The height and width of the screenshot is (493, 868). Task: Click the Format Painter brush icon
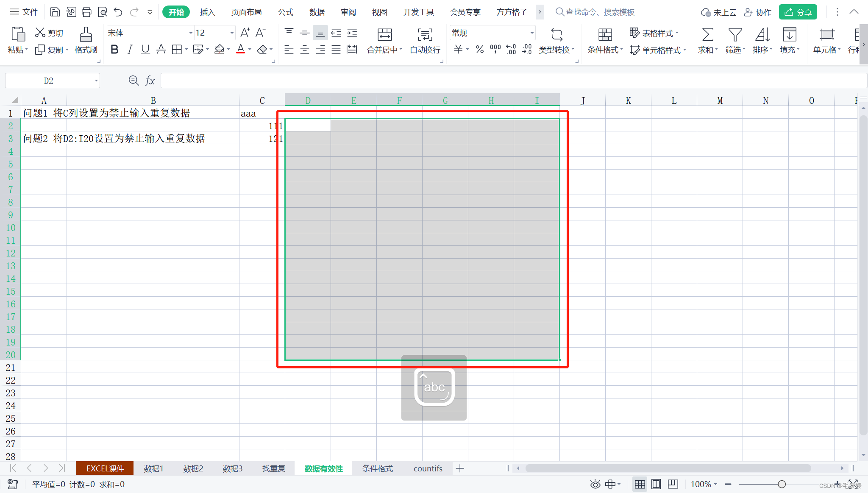pyautogui.click(x=86, y=35)
